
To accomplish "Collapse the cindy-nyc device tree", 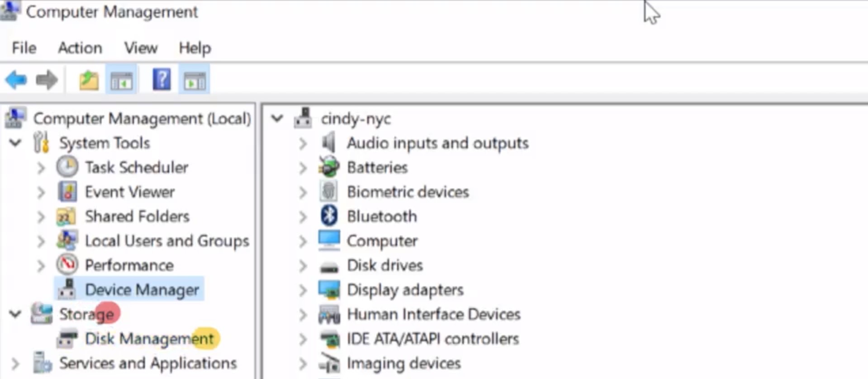I will pyautogui.click(x=277, y=119).
